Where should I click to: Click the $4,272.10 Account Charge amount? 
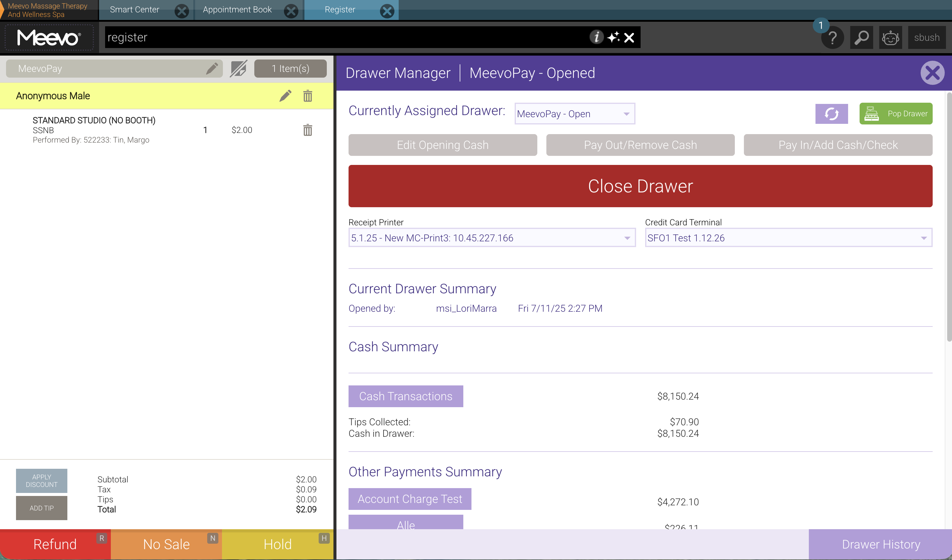click(x=678, y=502)
